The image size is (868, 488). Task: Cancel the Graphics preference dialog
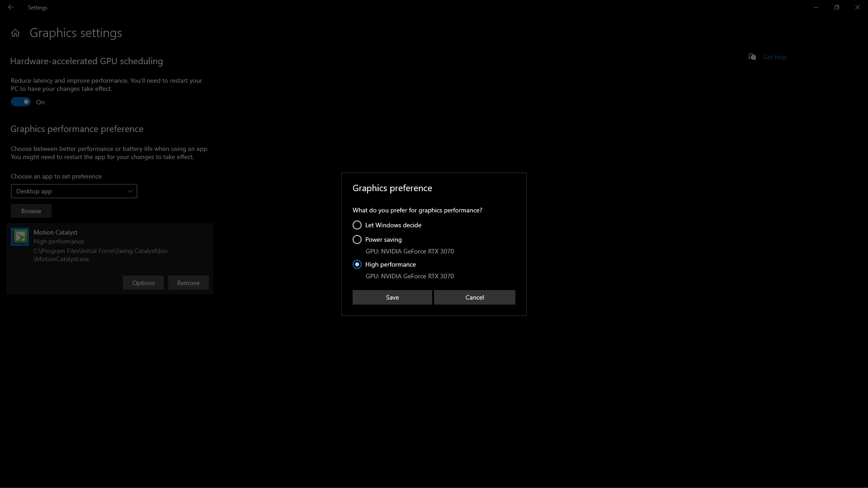(474, 297)
